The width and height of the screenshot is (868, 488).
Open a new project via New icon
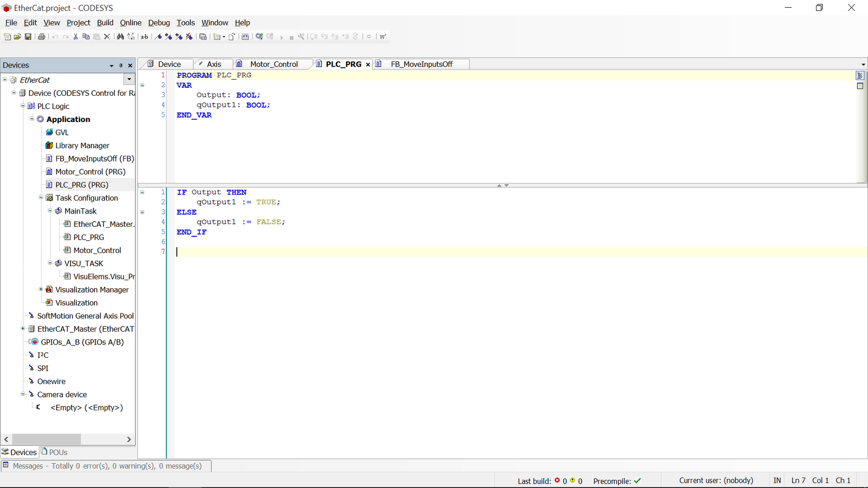click(x=7, y=36)
